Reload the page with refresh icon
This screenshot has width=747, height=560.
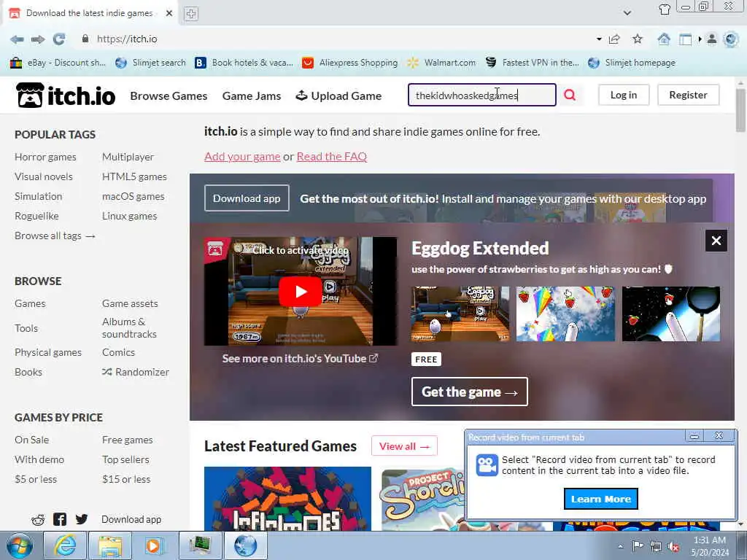click(x=58, y=39)
